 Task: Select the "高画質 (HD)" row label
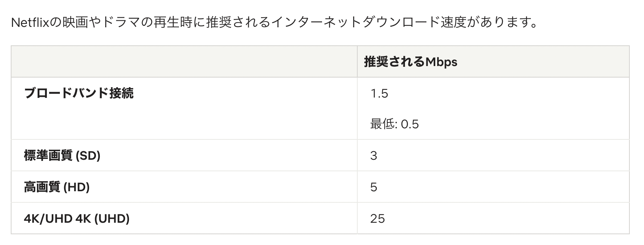[x=56, y=187]
